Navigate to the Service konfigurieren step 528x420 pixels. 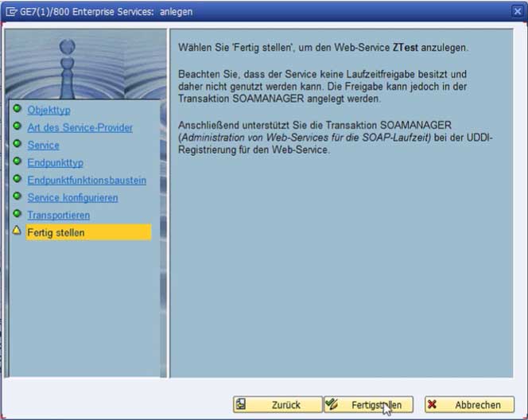72,197
